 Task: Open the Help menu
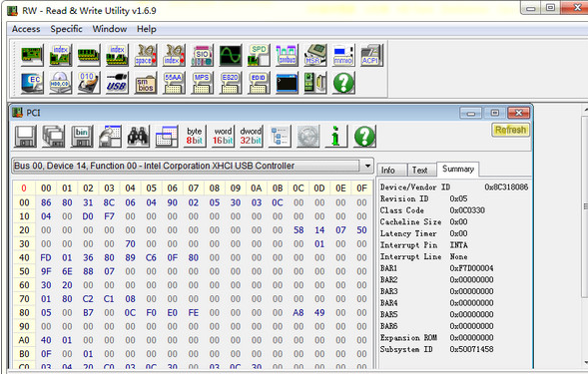(146, 29)
